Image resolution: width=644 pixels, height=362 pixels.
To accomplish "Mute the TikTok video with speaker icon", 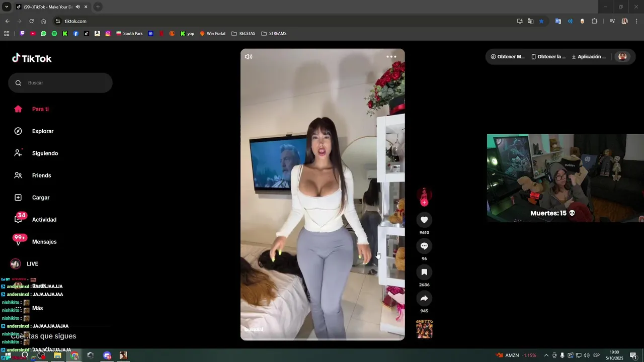I will [x=249, y=57].
